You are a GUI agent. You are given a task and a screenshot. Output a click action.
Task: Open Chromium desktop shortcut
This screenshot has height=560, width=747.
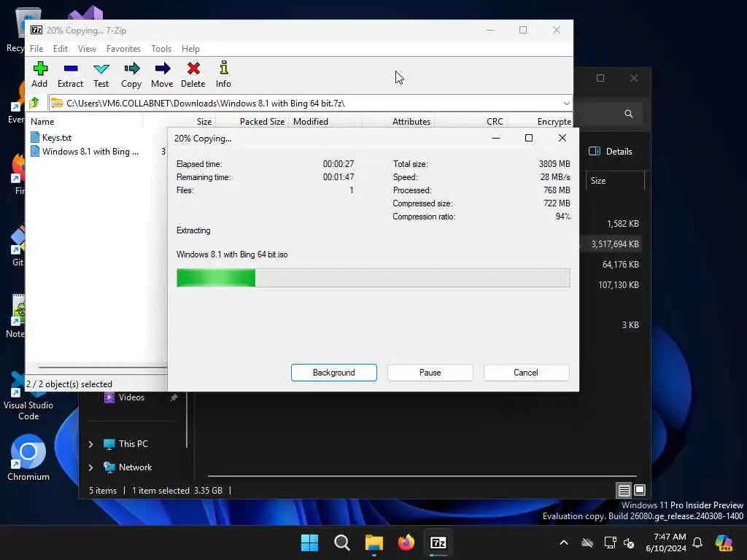point(28,457)
